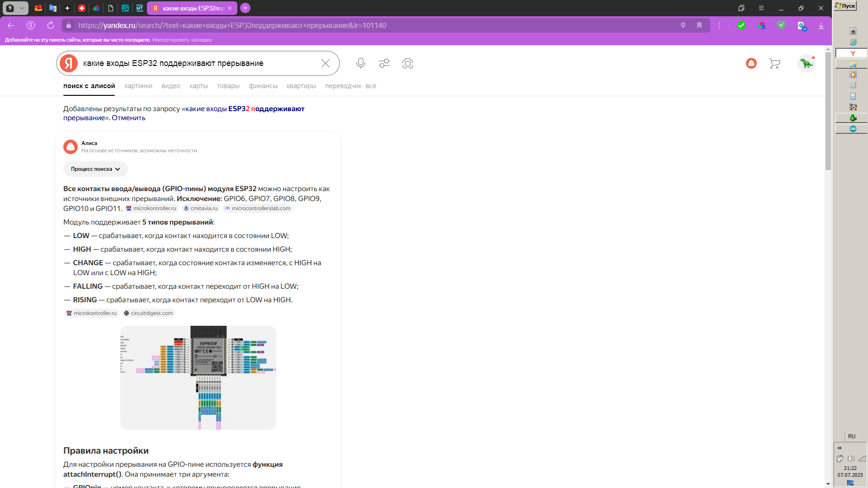
Task: Open the pinned blank document tab
Action: (111, 8)
